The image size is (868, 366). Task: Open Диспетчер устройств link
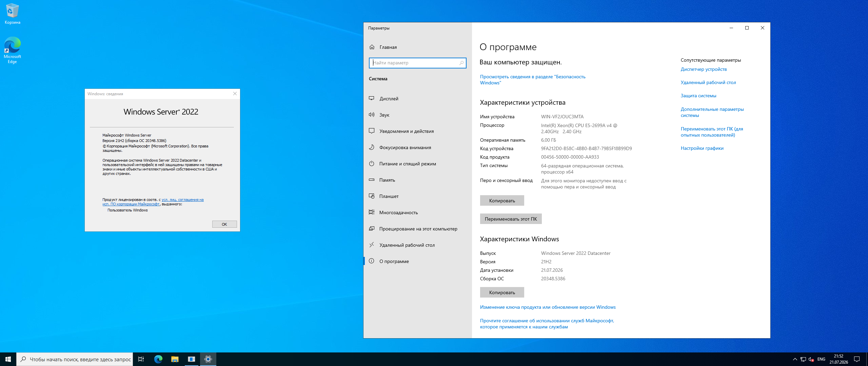click(704, 69)
